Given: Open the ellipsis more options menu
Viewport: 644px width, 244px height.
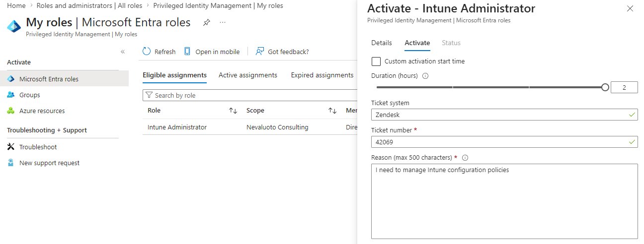Looking at the screenshot, I should tap(223, 23).
